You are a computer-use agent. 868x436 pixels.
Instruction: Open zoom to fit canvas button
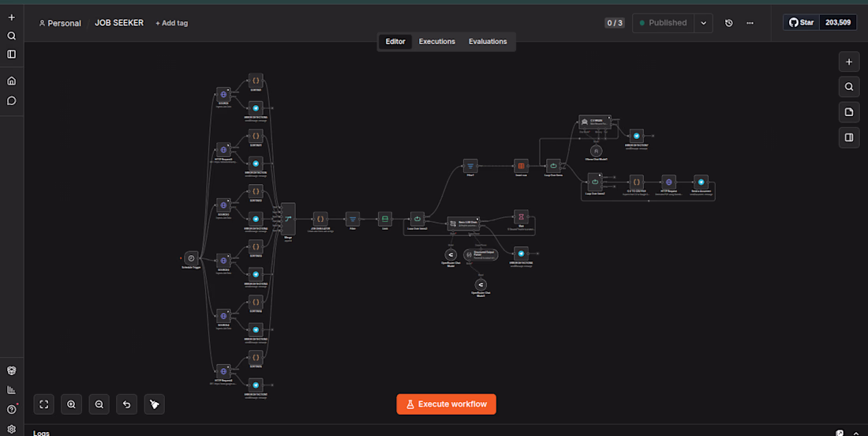pos(43,404)
